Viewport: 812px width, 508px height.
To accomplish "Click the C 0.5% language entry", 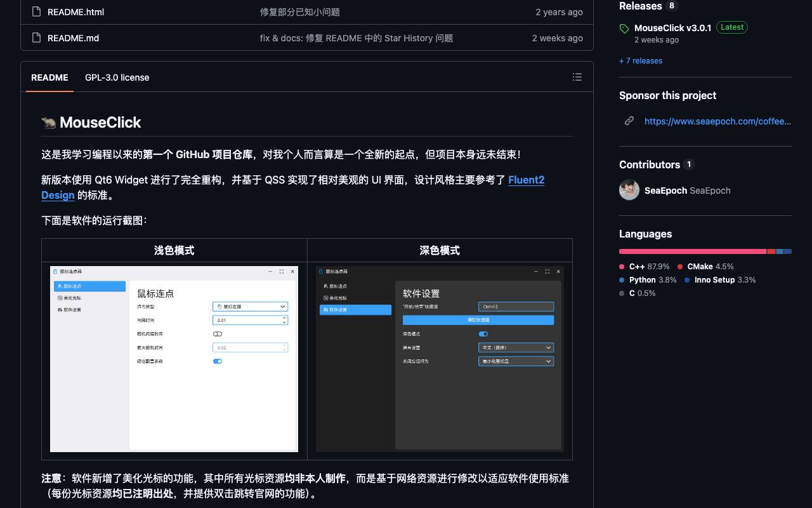I will point(638,293).
